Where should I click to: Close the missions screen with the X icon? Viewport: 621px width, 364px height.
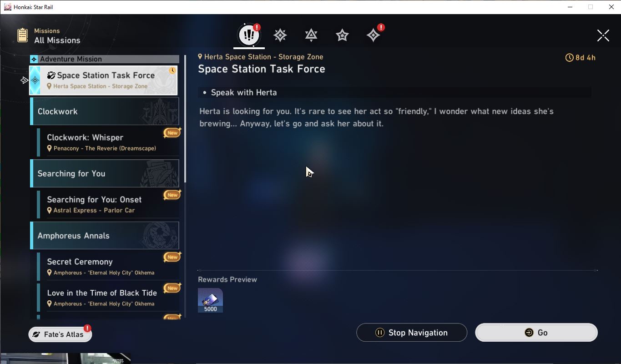coord(603,35)
